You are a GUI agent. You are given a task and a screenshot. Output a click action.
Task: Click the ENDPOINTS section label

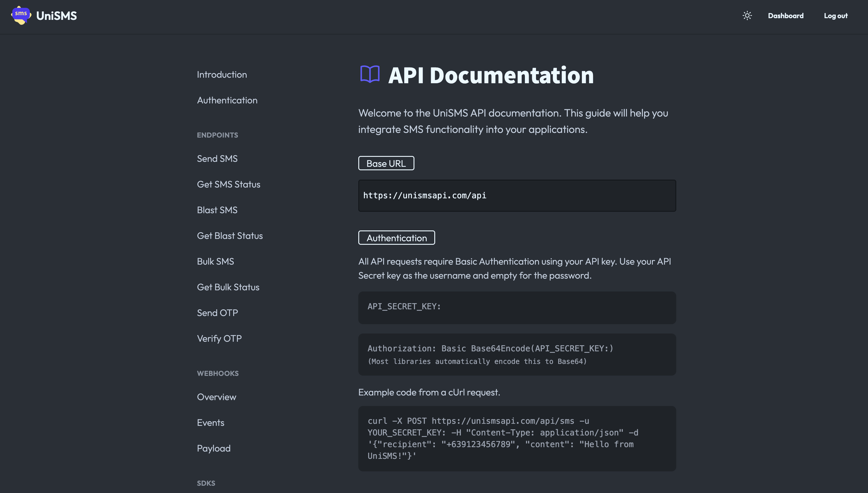pyautogui.click(x=217, y=135)
